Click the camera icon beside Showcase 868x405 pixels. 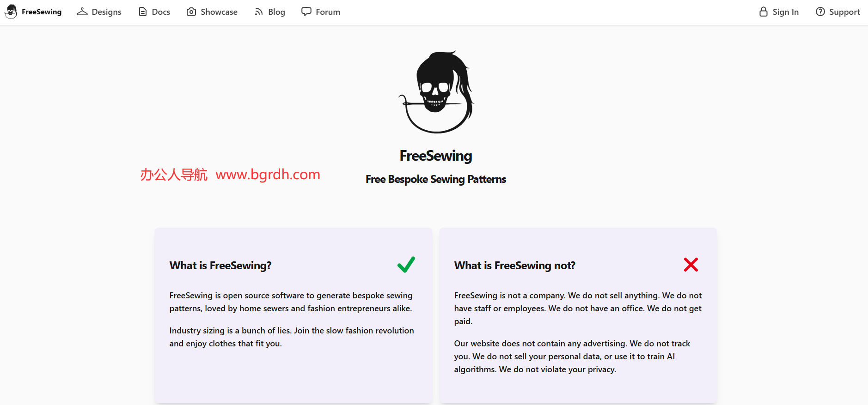click(x=191, y=12)
